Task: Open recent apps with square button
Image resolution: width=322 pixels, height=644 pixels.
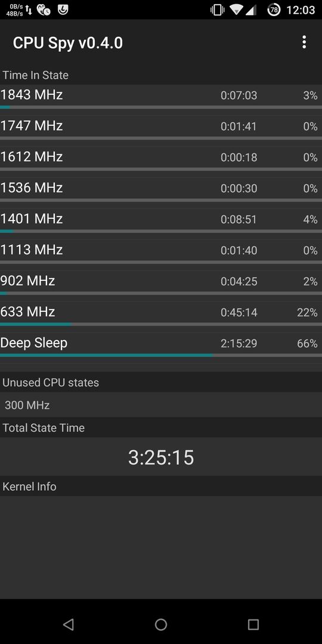Action: (x=253, y=625)
